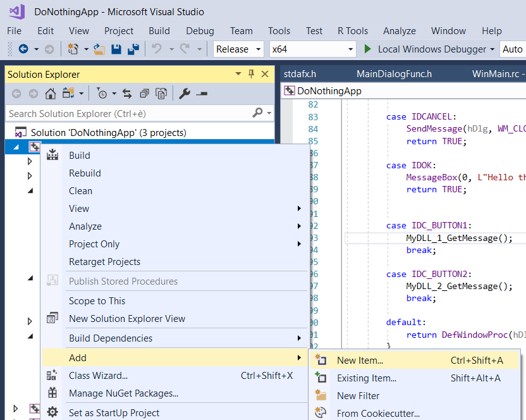Click the Build icon in context menu

52,155
